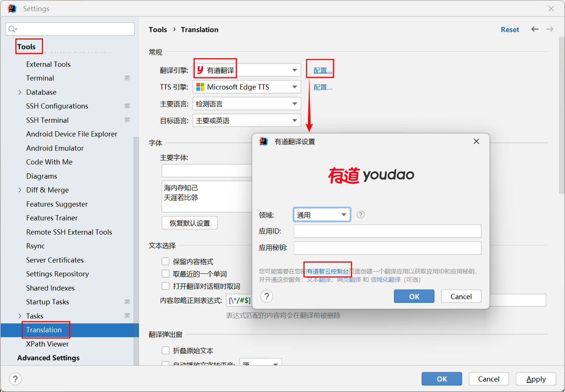Select XPath Viewer settings item

pyautogui.click(x=47, y=344)
